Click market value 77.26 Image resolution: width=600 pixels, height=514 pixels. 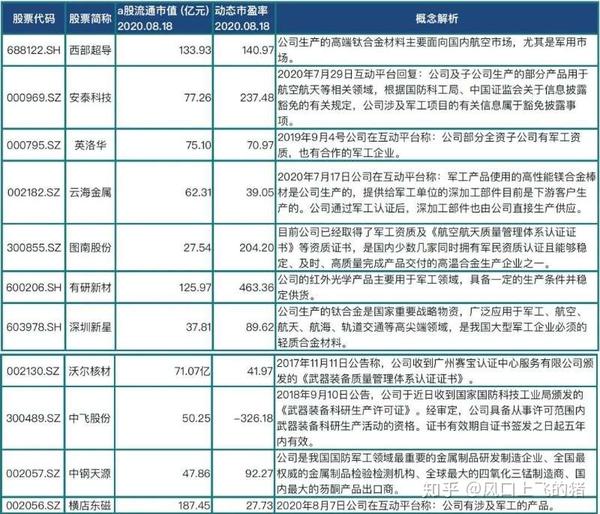tap(197, 98)
